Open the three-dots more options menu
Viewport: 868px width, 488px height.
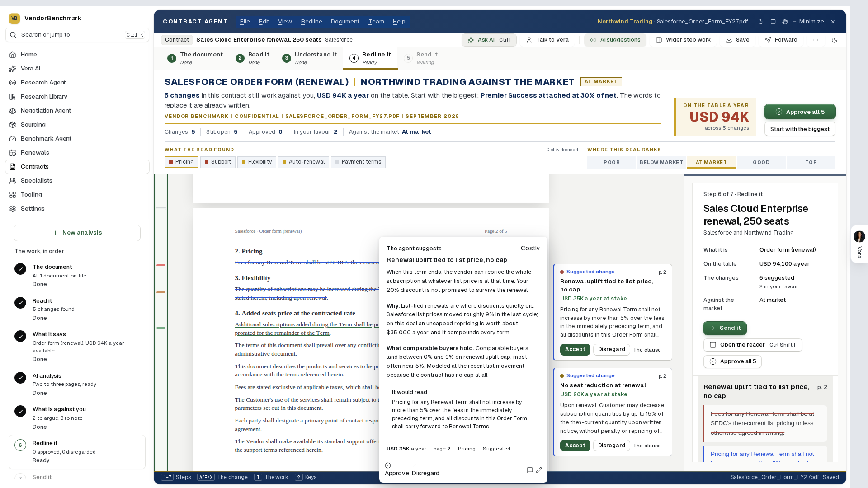pos(816,40)
